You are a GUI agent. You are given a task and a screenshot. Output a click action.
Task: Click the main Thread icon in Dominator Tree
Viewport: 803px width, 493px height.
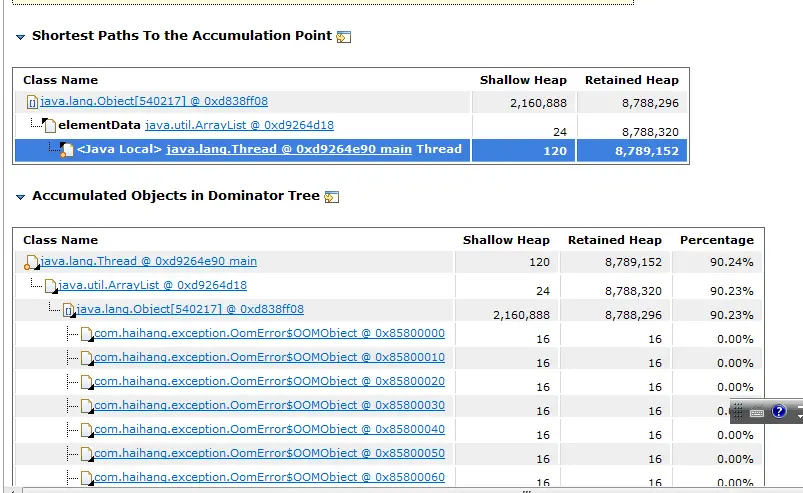31,262
